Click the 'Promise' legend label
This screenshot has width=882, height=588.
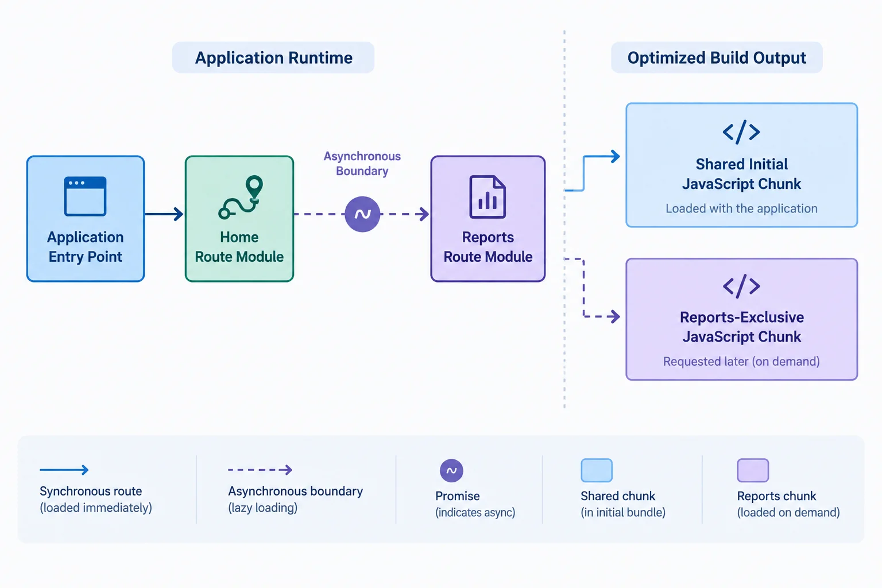458,496
